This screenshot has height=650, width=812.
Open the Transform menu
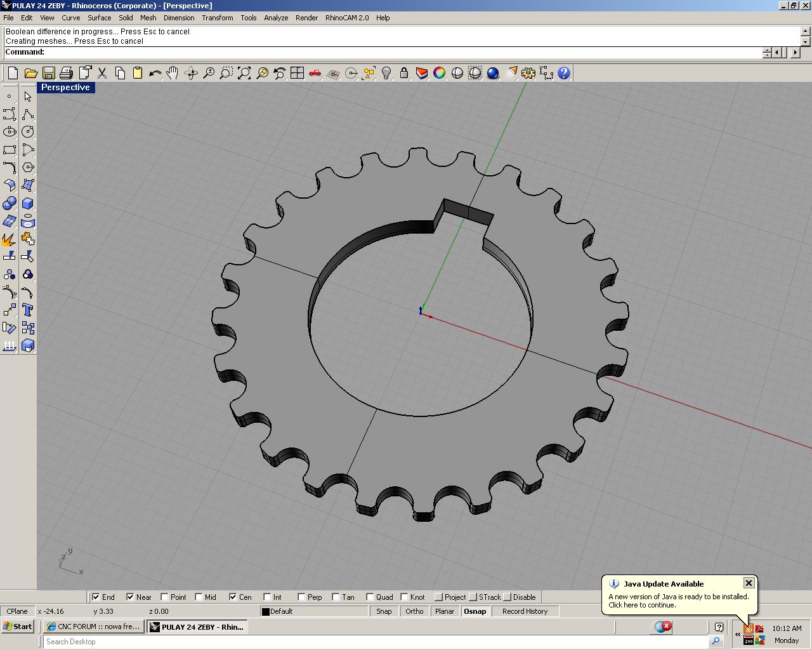pos(218,18)
